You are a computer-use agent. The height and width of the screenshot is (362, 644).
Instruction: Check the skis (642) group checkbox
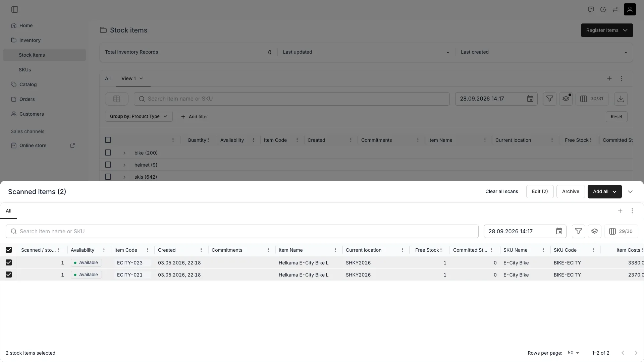(x=108, y=177)
